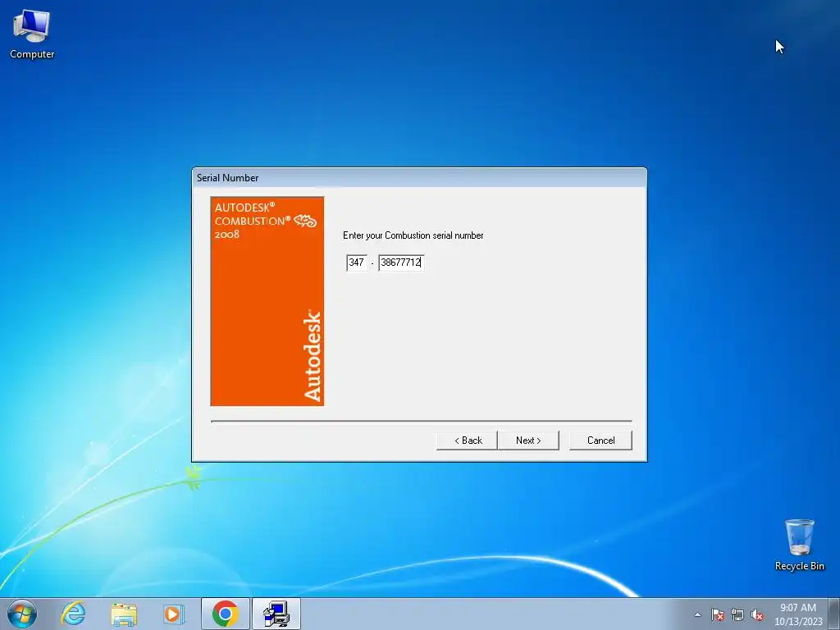Open Windows Media Player from the taskbar
This screenshot has height=630, width=840.
tap(173, 614)
